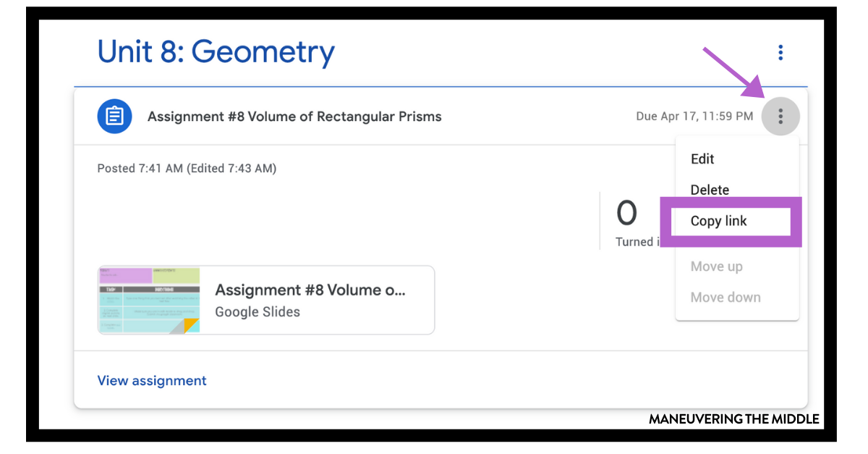Viewport: 868px width, 454px height.
Task: Click the blue assignment clipboard icon
Action: coord(114,116)
